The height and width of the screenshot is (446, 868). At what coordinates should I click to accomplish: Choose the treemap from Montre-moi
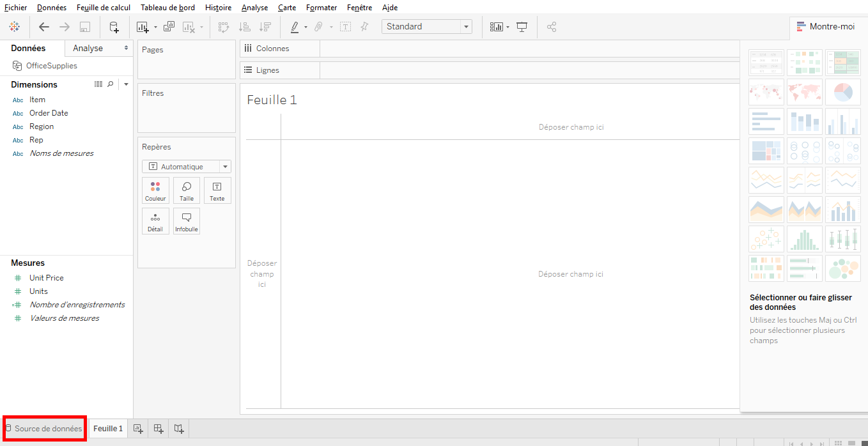click(x=766, y=151)
